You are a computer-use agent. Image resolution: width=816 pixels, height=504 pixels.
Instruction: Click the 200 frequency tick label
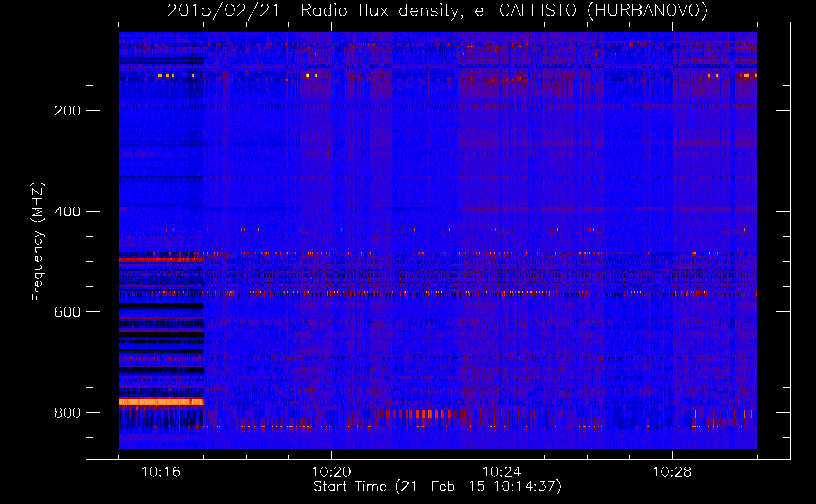pos(68,111)
